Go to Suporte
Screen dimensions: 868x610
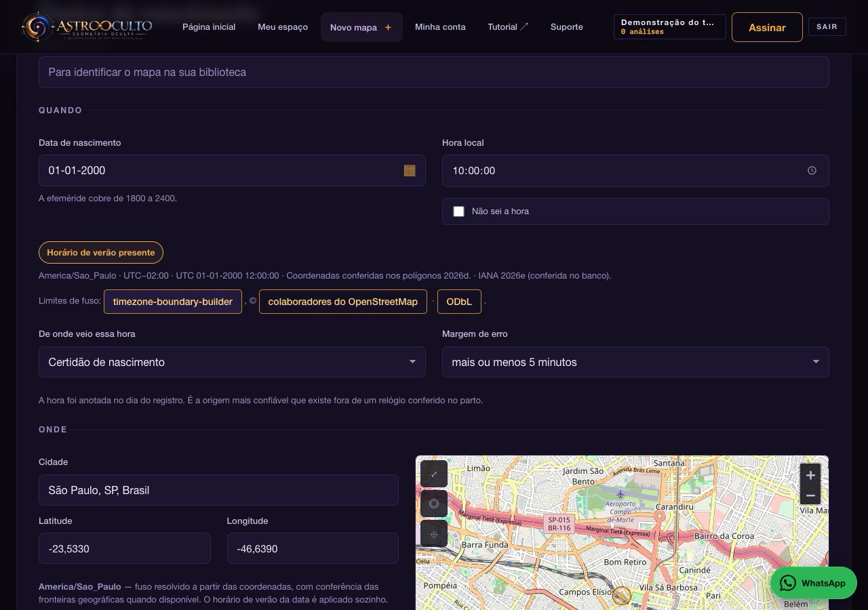pyautogui.click(x=567, y=27)
